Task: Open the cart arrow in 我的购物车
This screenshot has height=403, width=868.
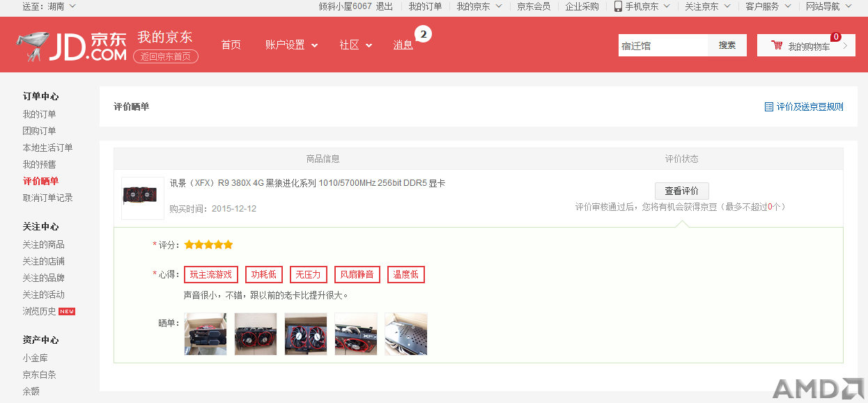Action: click(x=845, y=46)
